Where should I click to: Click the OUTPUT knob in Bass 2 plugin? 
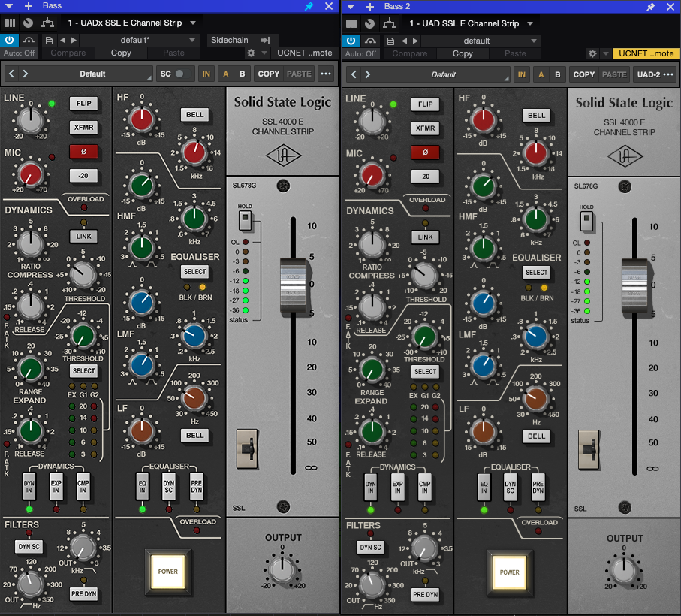click(624, 569)
